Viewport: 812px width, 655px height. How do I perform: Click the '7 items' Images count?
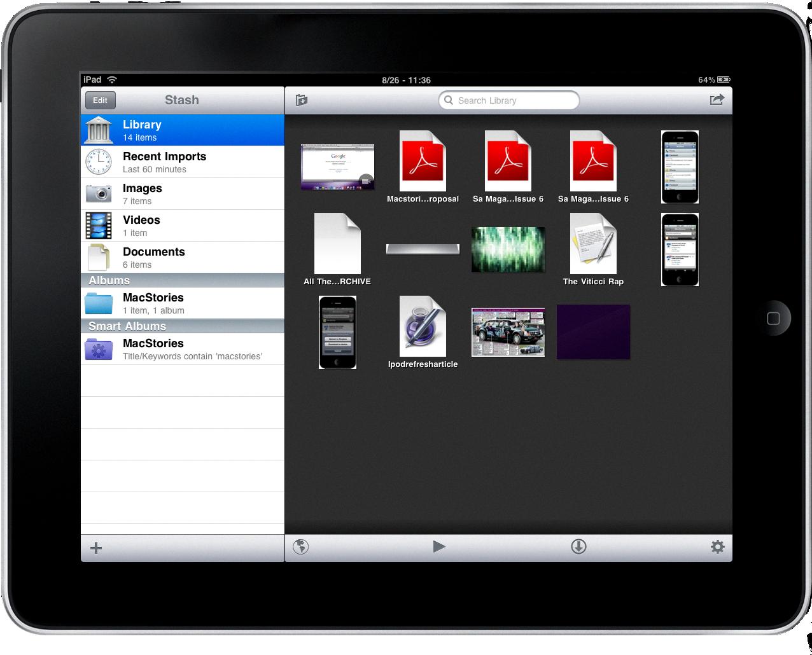tap(137, 201)
